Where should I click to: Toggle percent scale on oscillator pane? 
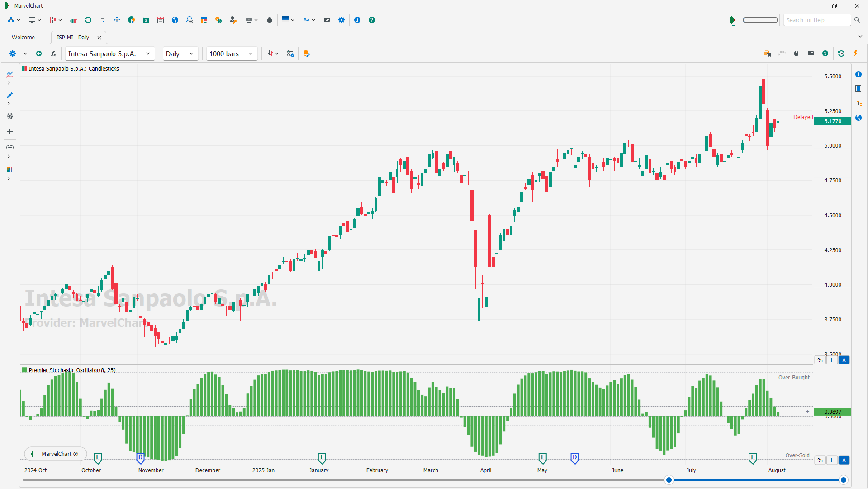[820, 460]
